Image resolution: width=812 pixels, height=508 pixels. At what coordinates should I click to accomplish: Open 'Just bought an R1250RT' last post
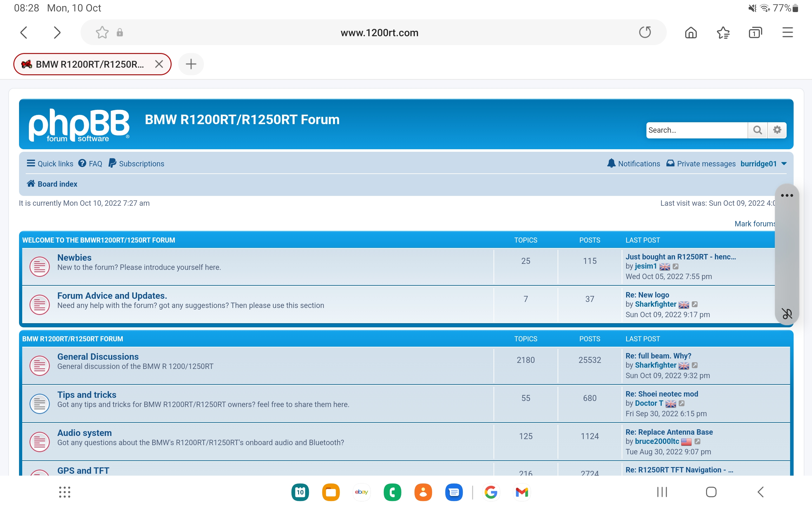tap(680, 257)
